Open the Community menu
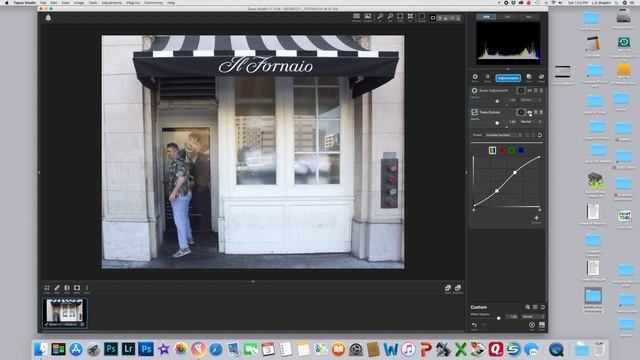640x360 pixels. click(x=153, y=2)
